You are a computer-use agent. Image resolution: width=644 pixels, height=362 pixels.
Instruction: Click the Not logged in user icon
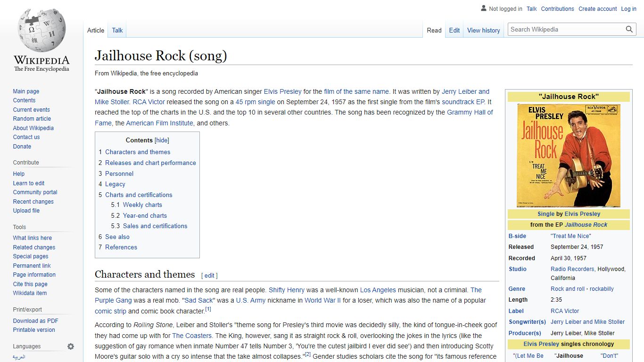click(x=483, y=8)
